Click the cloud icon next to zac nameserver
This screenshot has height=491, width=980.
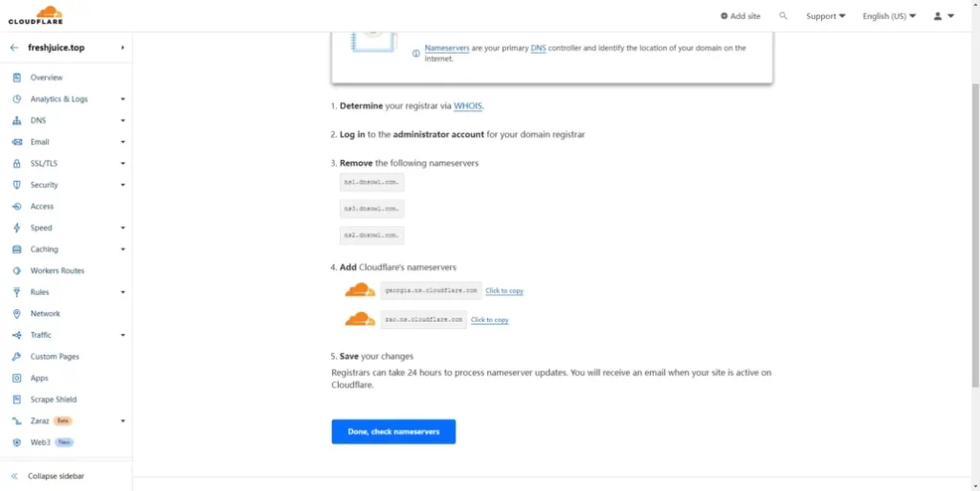360,320
